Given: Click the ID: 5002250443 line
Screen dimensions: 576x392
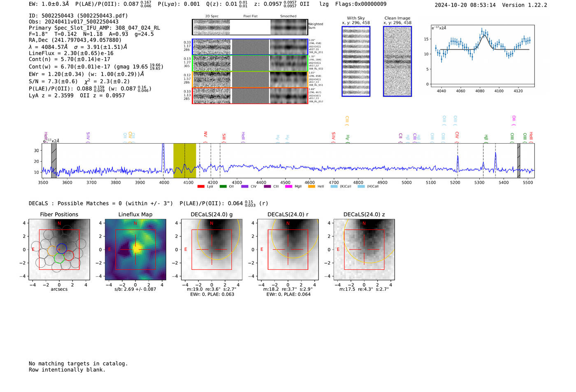Looking at the screenshot, I should (78, 16).
